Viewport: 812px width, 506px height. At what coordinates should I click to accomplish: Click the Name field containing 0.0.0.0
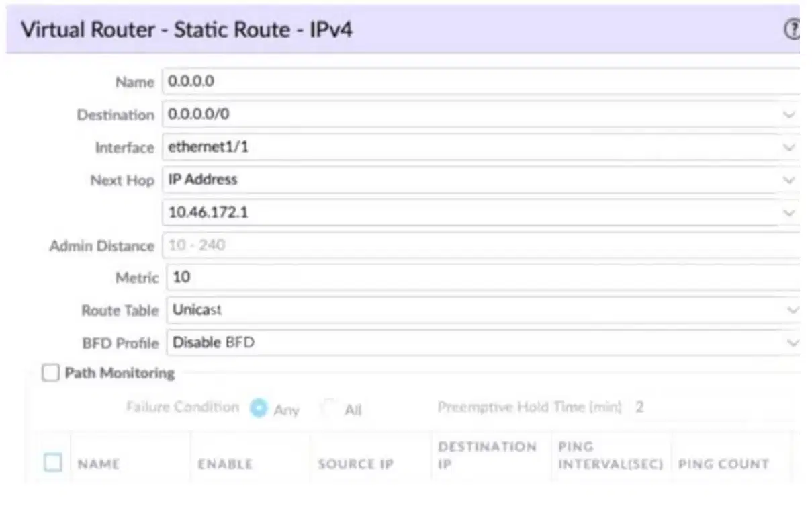pos(481,81)
